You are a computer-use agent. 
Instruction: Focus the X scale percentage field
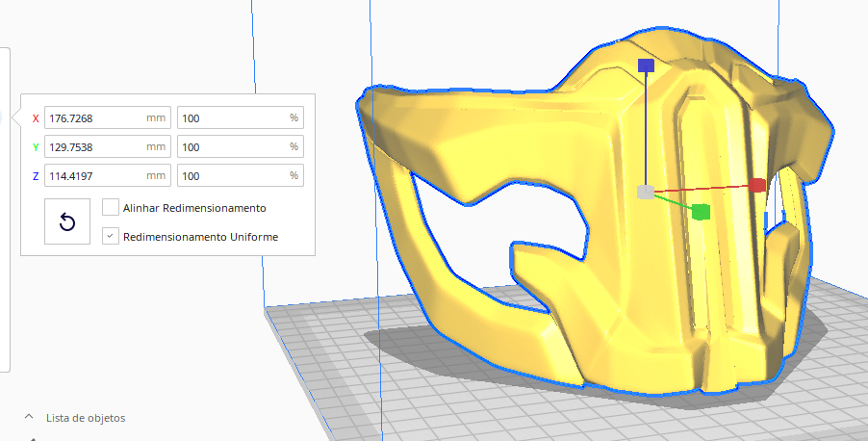click(231, 117)
